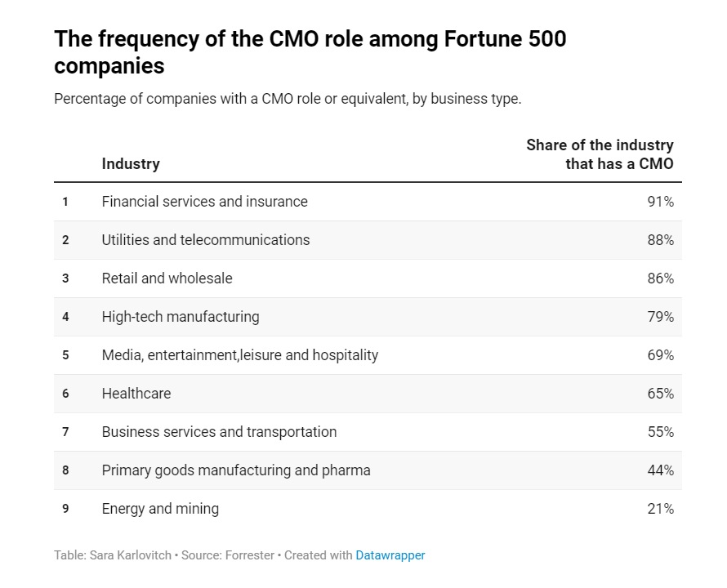Viewport: 727px width, 588px height.
Task: Select the Utilities and telecommunications row
Action: [x=206, y=240]
